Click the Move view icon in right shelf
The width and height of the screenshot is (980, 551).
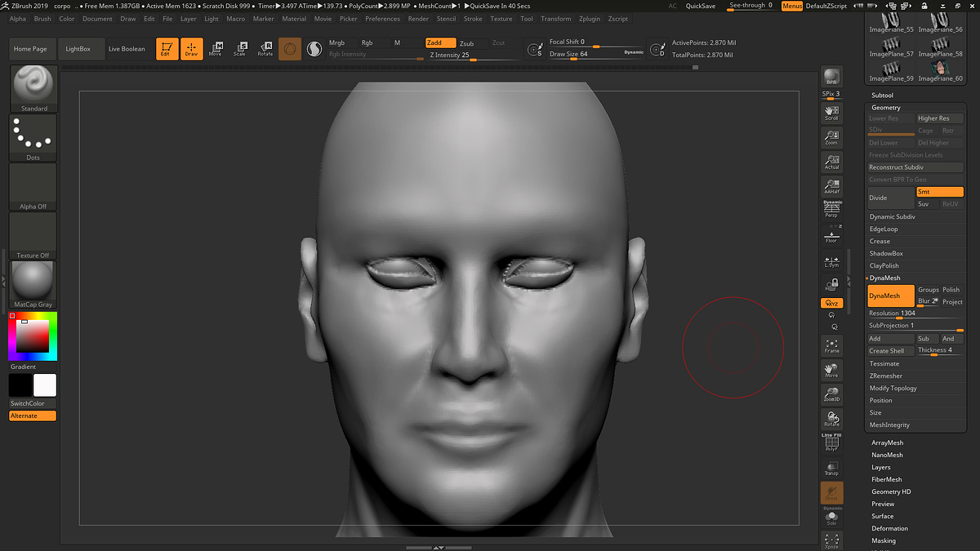[831, 371]
